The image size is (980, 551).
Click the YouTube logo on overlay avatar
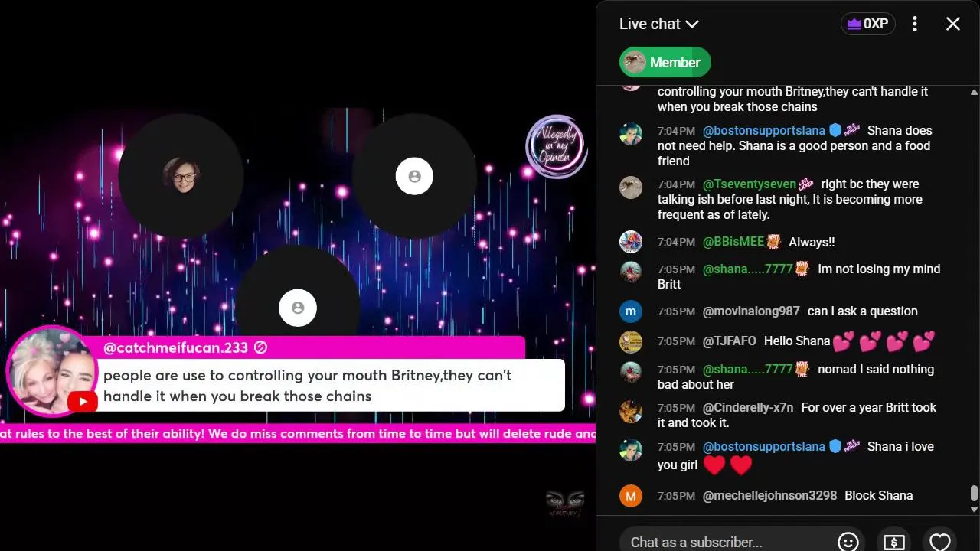tap(82, 402)
